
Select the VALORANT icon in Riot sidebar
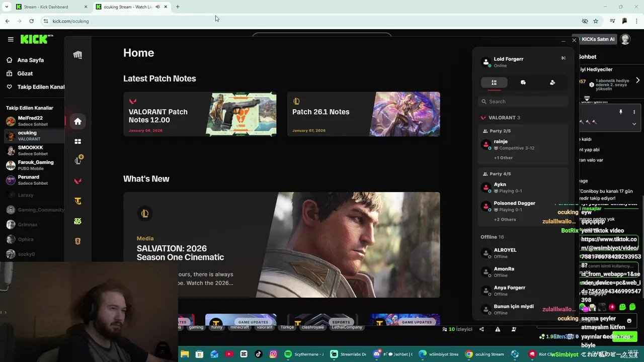pos(77,181)
